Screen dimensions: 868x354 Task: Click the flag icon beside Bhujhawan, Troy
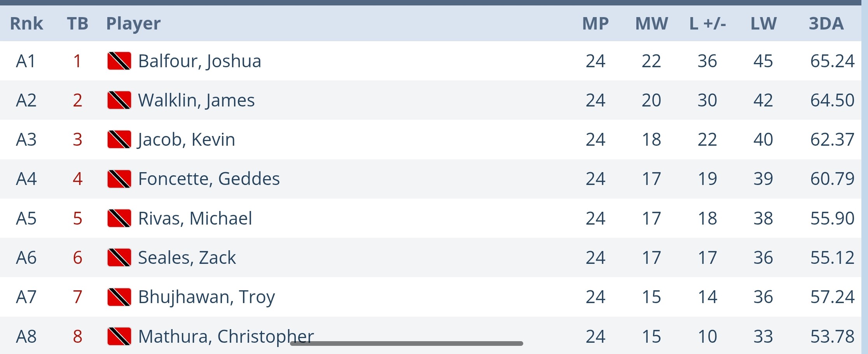pos(119,297)
